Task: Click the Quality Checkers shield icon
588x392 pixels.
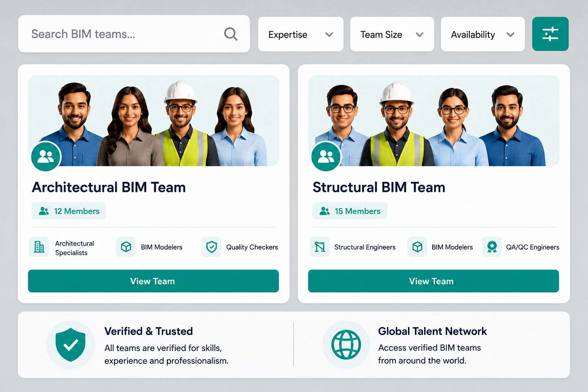Action: [x=212, y=247]
